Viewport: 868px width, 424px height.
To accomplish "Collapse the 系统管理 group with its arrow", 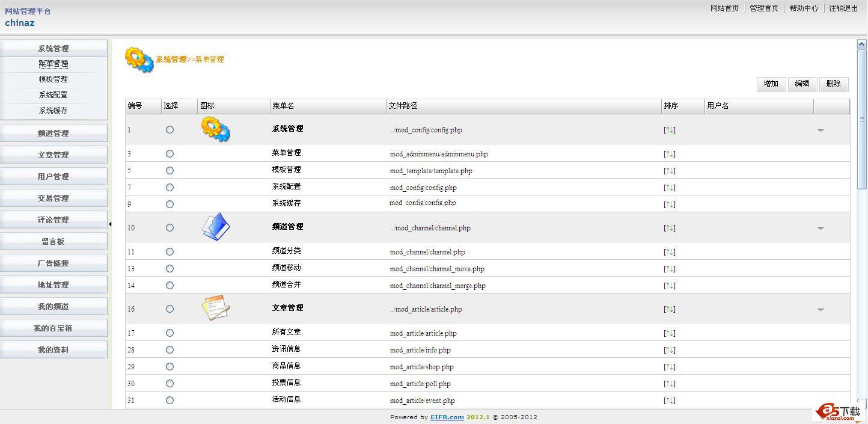I will point(821,130).
